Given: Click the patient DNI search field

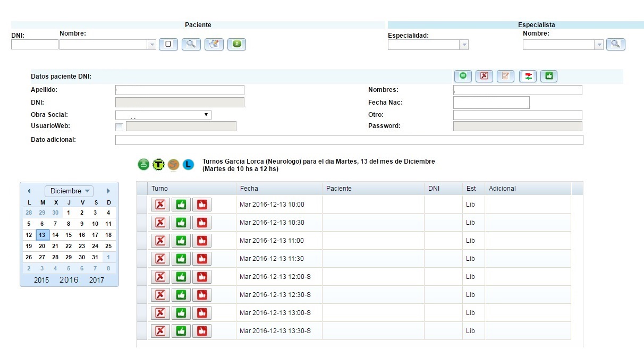Looking at the screenshot, I should click(35, 45).
